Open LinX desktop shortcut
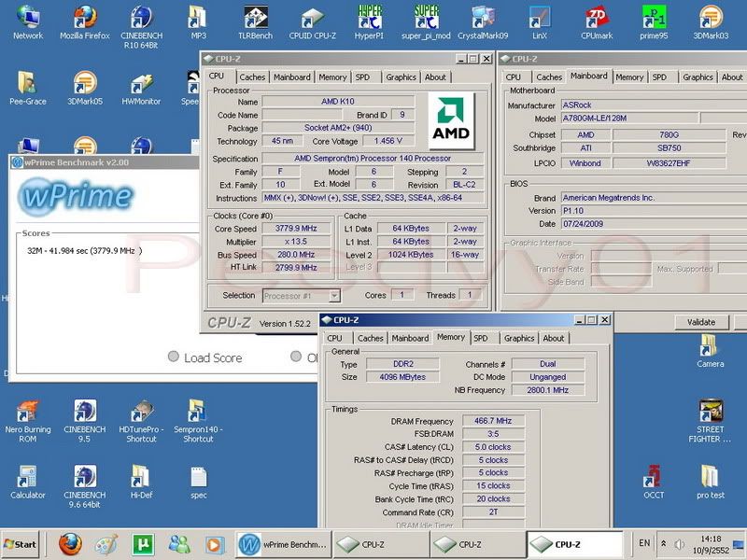 tap(540, 21)
